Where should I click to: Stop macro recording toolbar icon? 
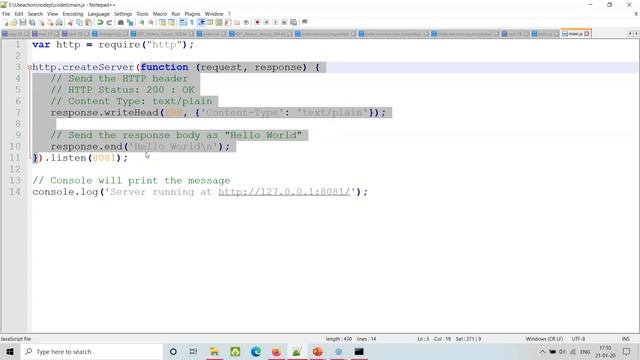pos(266,22)
